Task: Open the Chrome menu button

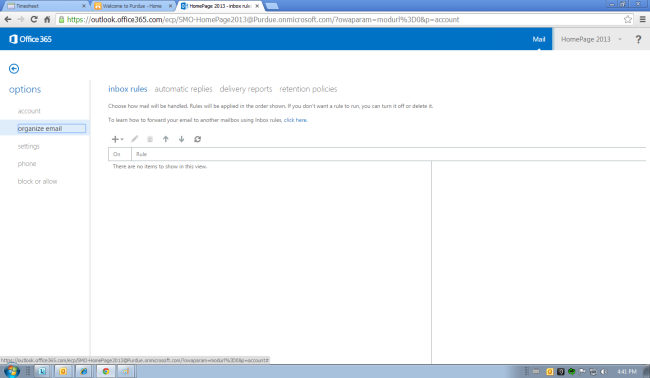Action: click(x=643, y=19)
